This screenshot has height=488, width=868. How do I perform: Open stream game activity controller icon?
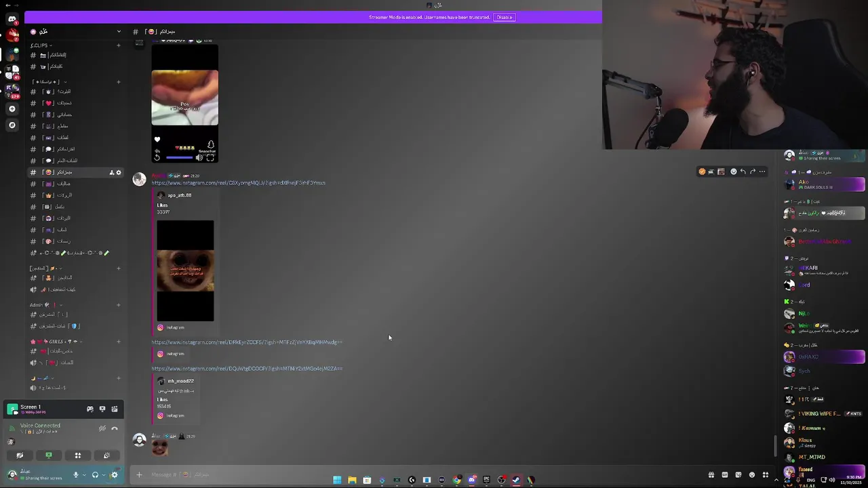click(x=90, y=409)
